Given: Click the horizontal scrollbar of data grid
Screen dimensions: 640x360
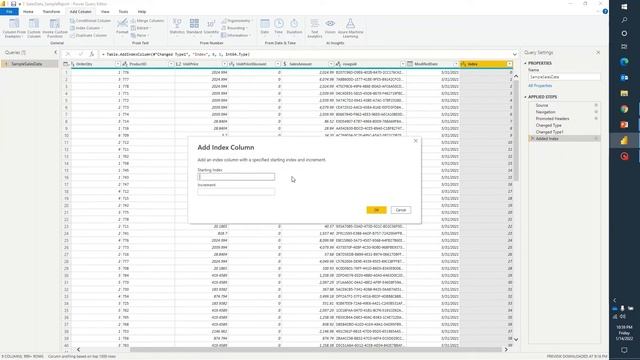Looking at the screenshot, I should [315, 349].
